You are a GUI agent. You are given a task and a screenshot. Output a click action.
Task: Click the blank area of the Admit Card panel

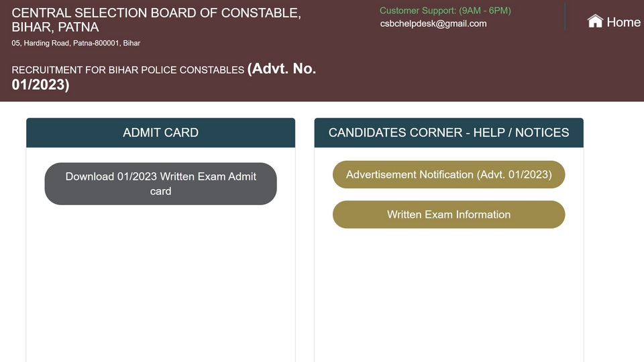160,283
